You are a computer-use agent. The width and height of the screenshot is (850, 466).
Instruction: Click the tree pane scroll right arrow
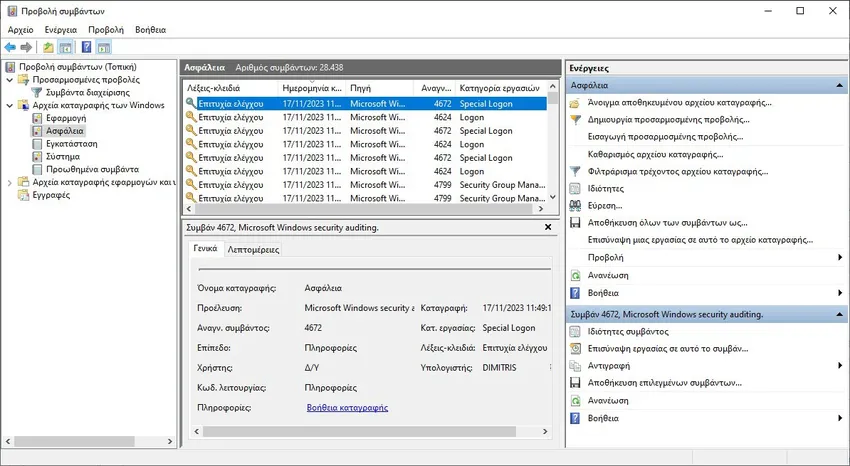[x=170, y=442]
